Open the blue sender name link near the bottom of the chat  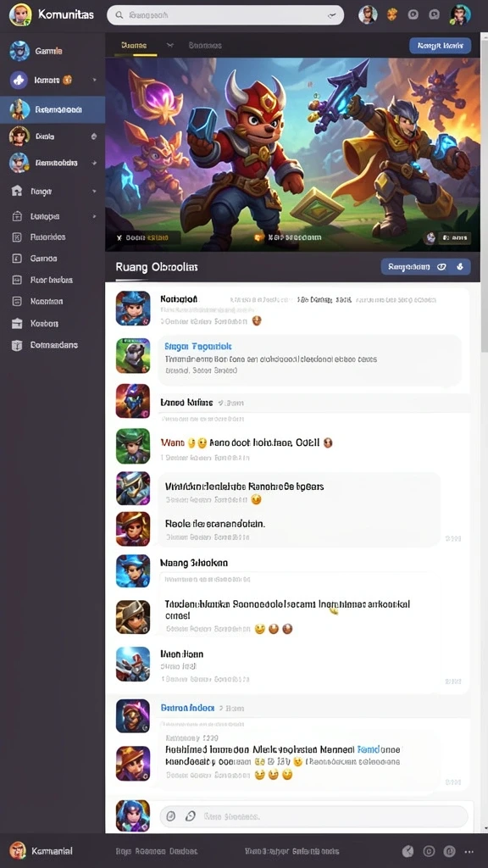pyautogui.click(x=187, y=708)
